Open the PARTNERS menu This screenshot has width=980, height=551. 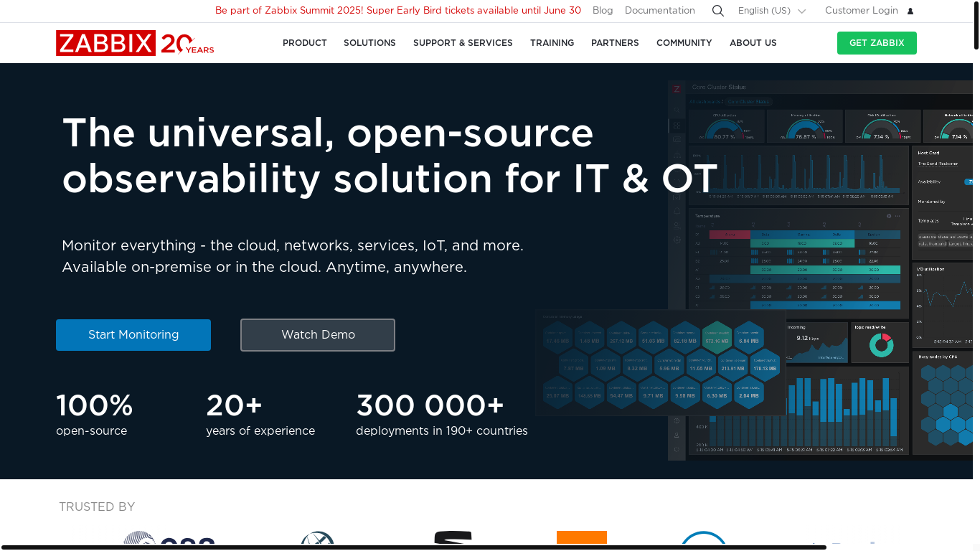[x=615, y=43]
